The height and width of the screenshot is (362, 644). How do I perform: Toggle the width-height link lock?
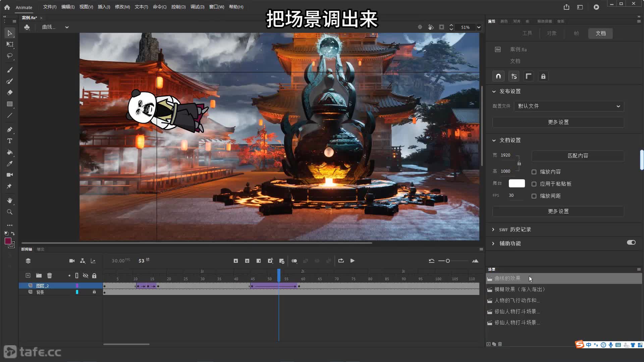pos(519,164)
